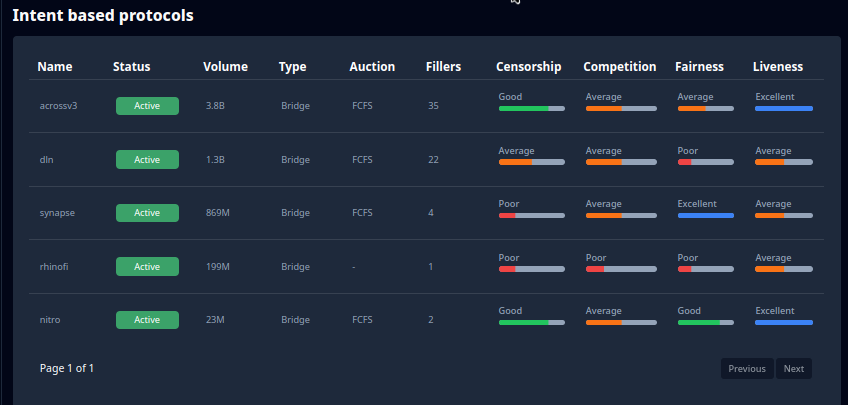
Task: Sort by the Fillers column header
Action: [x=443, y=67]
